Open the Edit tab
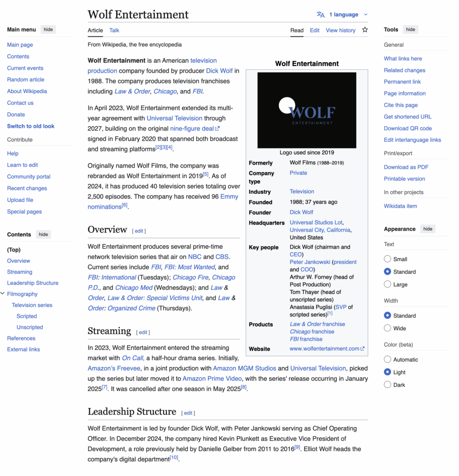 [315, 30]
